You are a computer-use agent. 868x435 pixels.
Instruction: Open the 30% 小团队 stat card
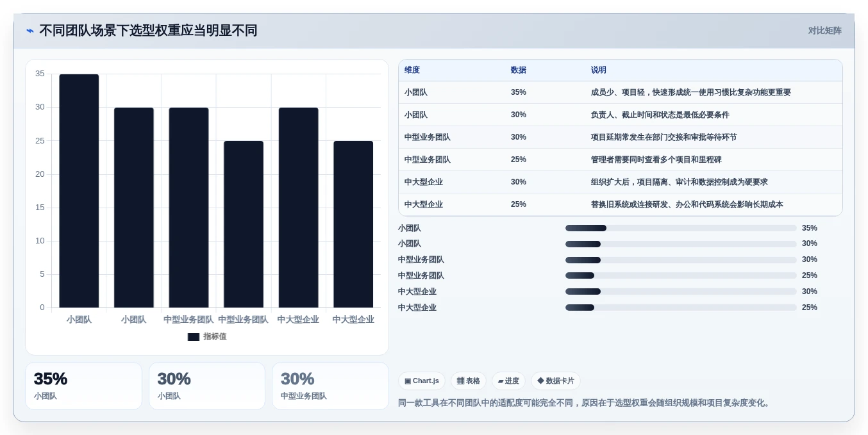207,386
